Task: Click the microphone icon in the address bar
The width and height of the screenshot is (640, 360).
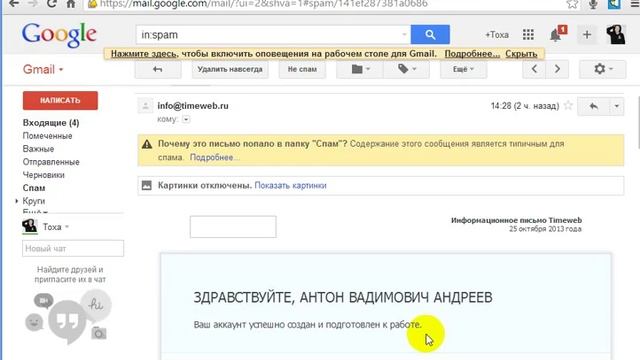Action: point(593,4)
